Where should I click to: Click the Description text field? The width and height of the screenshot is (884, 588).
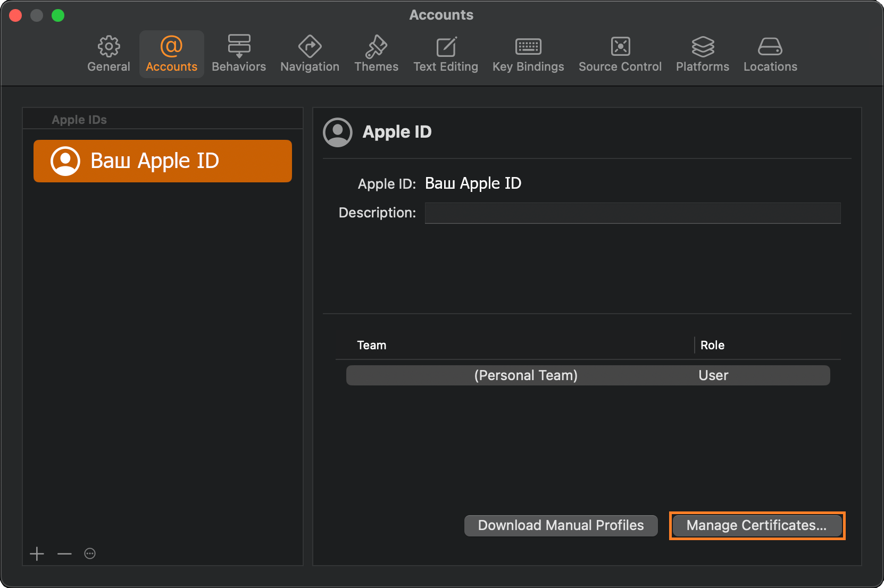point(632,213)
